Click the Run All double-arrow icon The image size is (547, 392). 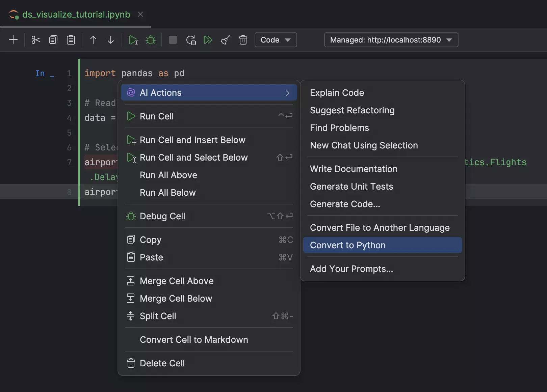(208, 40)
